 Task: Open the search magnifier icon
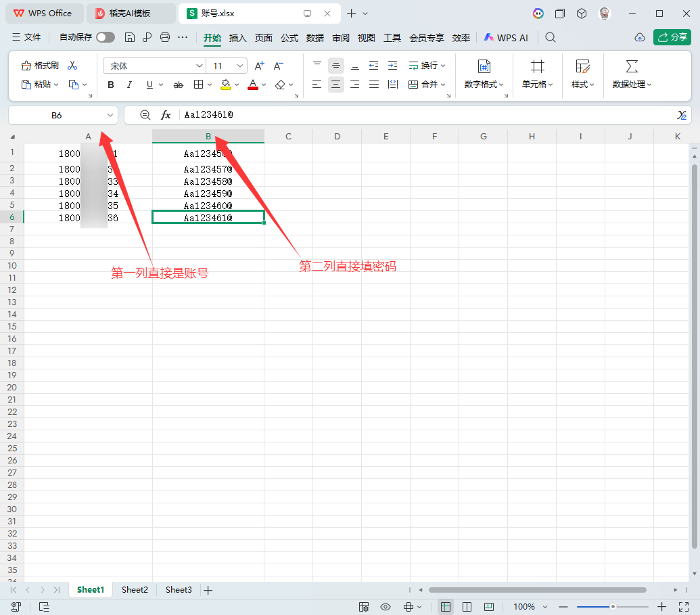tap(551, 37)
